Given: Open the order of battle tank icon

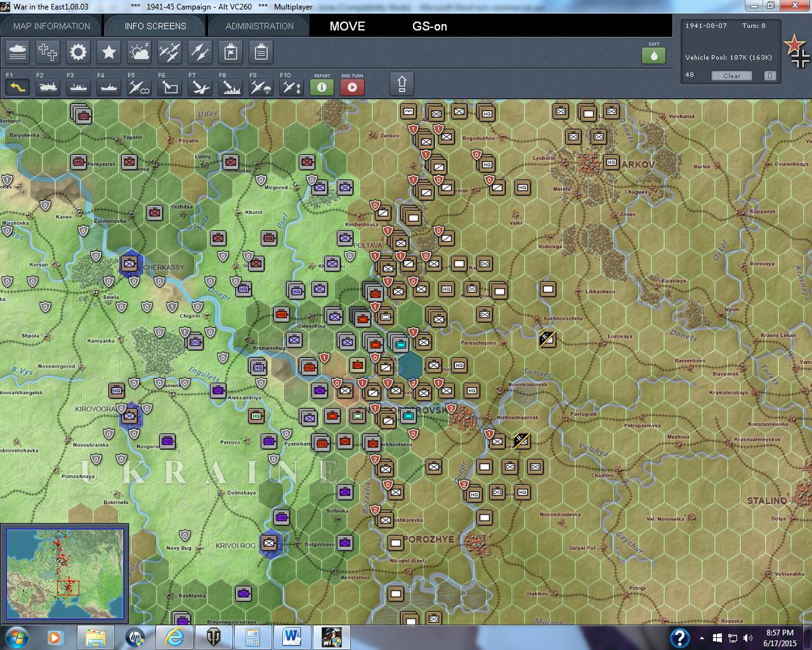Looking at the screenshot, I should click(18, 52).
